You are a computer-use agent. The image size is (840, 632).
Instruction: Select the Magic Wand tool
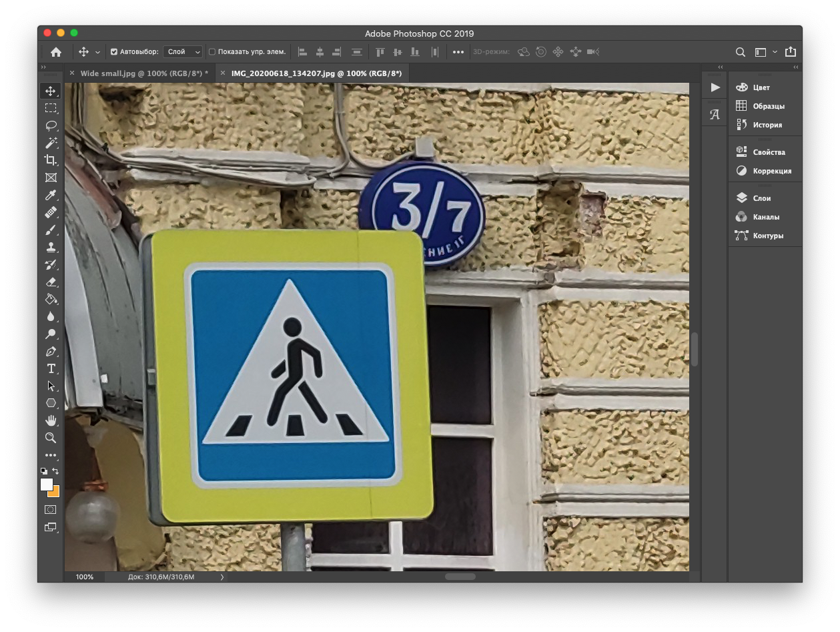tap(51, 143)
